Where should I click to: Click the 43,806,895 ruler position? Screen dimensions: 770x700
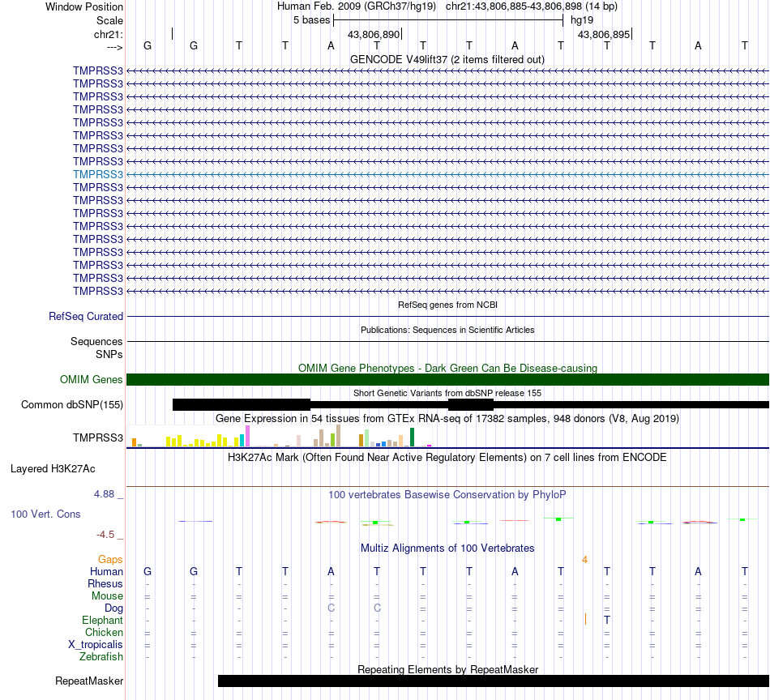tap(604, 34)
